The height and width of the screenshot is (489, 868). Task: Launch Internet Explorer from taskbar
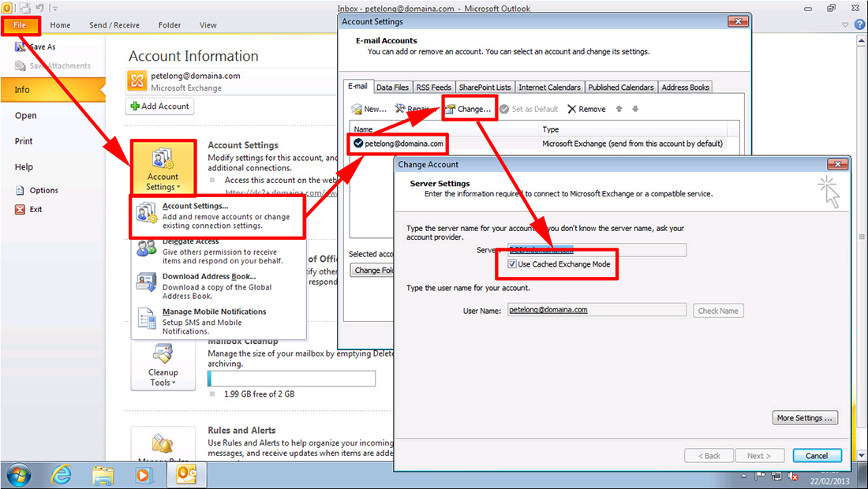click(x=61, y=475)
